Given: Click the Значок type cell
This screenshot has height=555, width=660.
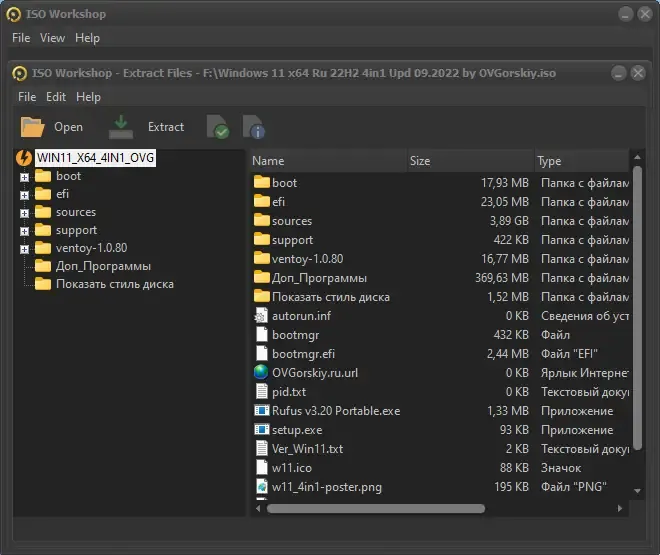Looking at the screenshot, I should pos(561,468).
